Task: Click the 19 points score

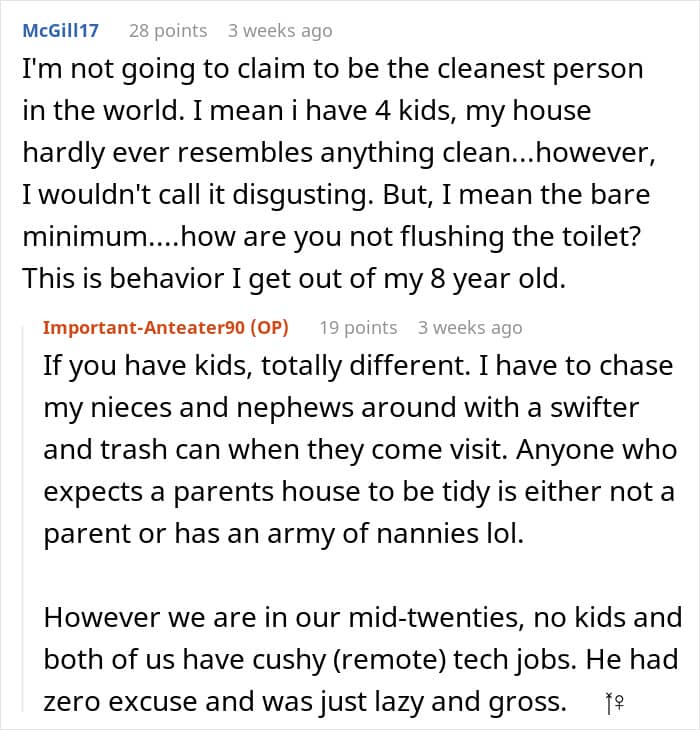Action: (x=358, y=328)
